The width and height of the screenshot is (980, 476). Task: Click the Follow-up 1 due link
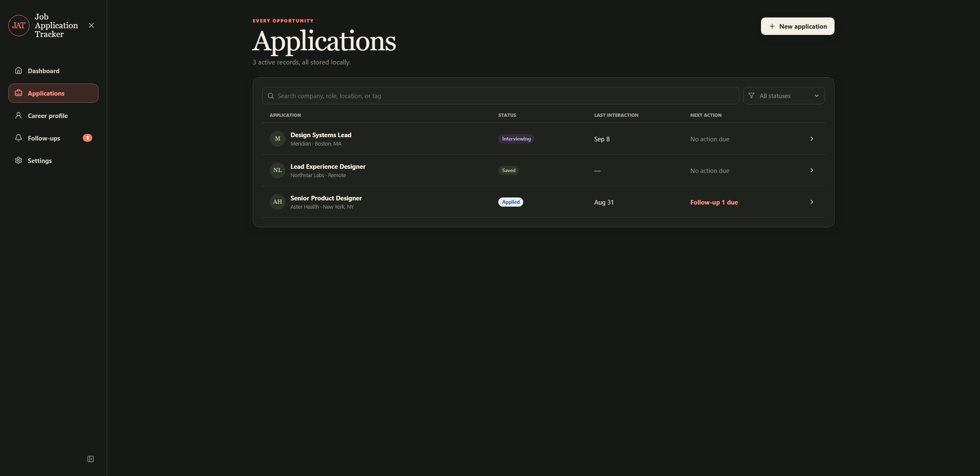click(x=714, y=202)
